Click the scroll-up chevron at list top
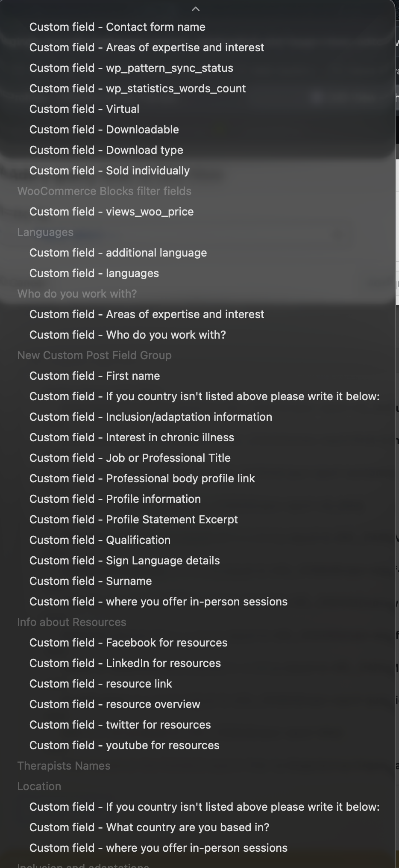This screenshot has height=868, width=399. (196, 9)
